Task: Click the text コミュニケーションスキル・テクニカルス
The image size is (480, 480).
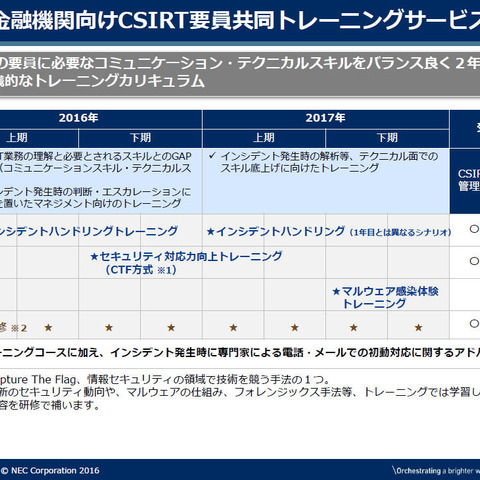Action: [97, 168]
